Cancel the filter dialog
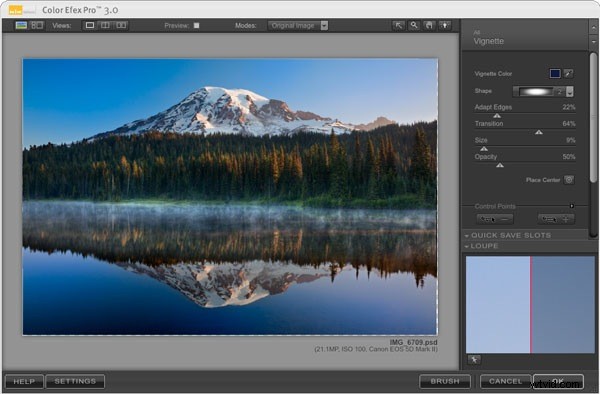This screenshot has width=600, height=394. (505, 381)
